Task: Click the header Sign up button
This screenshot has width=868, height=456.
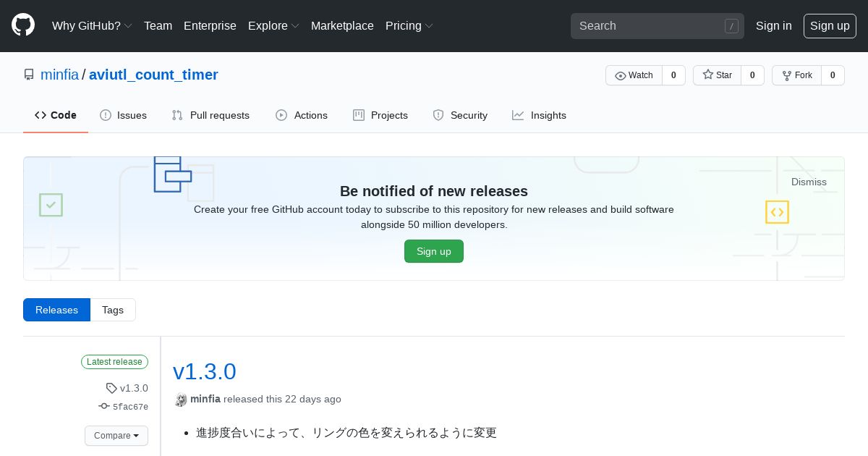Action: [830, 25]
